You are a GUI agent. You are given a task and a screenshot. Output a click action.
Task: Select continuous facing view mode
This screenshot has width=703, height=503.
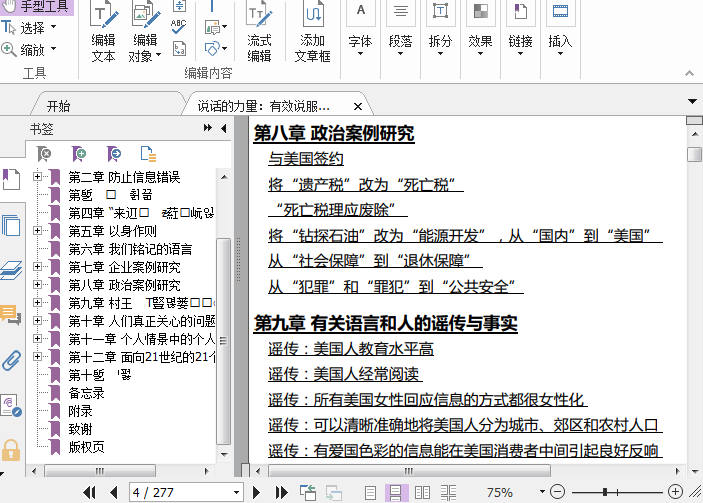(x=448, y=493)
